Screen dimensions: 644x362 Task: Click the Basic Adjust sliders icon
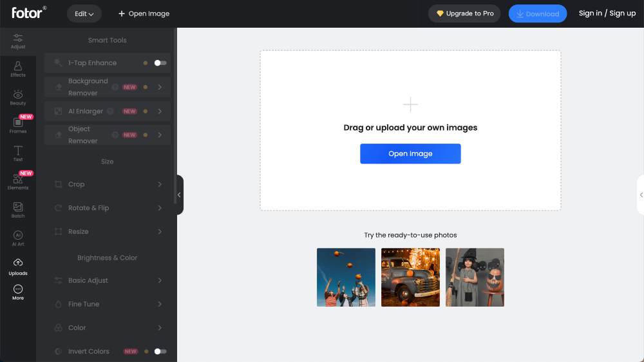(59, 280)
